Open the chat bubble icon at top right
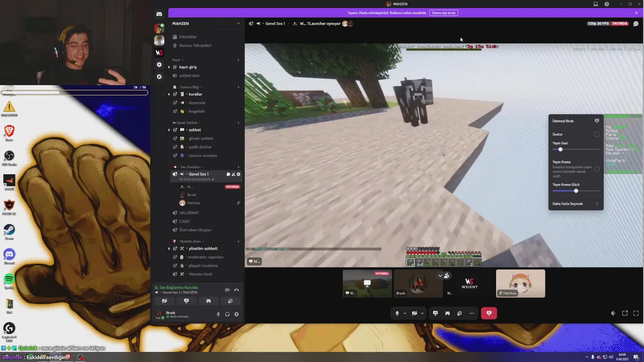This screenshot has height=362, width=644. pyautogui.click(x=636, y=24)
